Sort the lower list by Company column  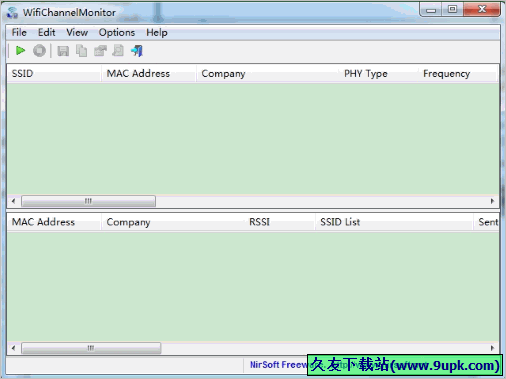pyautogui.click(x=172, y=222)
